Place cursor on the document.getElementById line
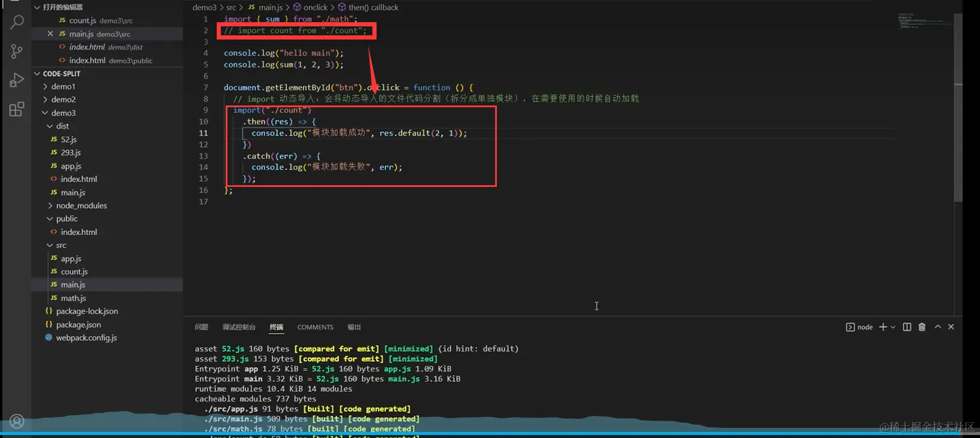The height and width of the screenshot is (438, 980). 348,87
